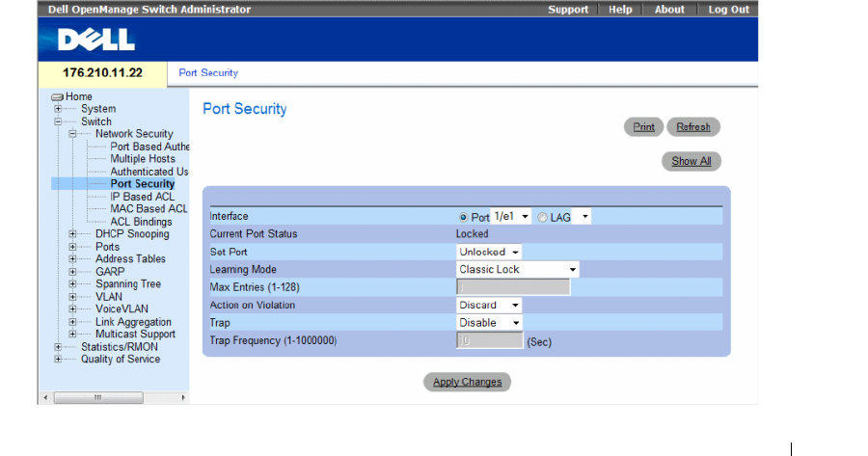Select Authenticated Users tree item

click(x=149, y=172)
